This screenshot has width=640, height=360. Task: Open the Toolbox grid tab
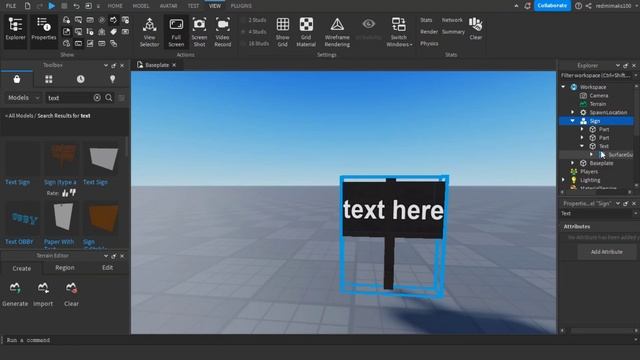pyautogui.click(x=49, y=79)
